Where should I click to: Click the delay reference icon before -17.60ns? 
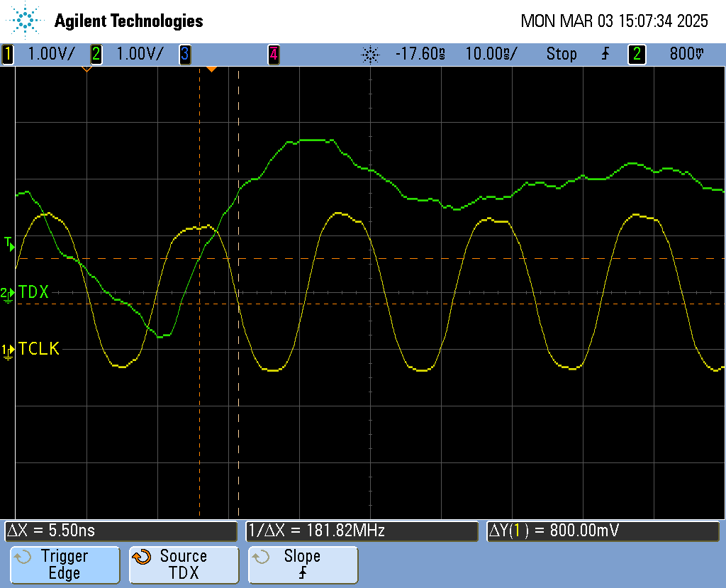click(370, 54)
